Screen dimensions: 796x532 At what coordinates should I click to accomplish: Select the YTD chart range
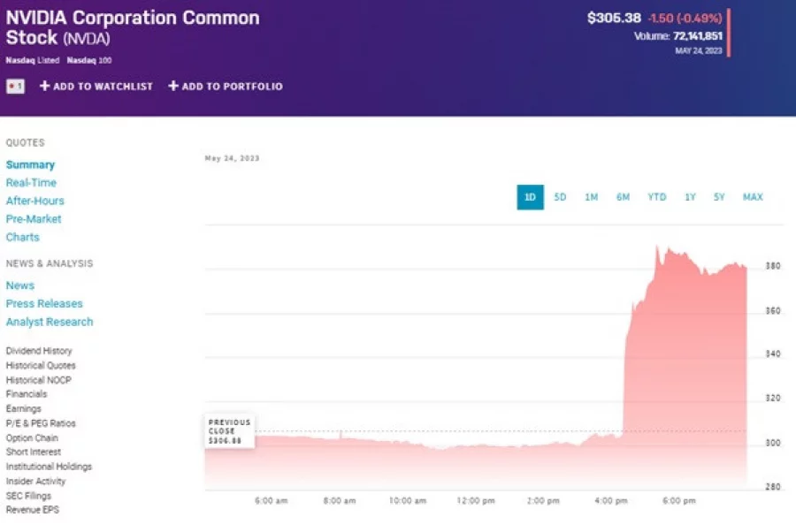tap(656, 197)
